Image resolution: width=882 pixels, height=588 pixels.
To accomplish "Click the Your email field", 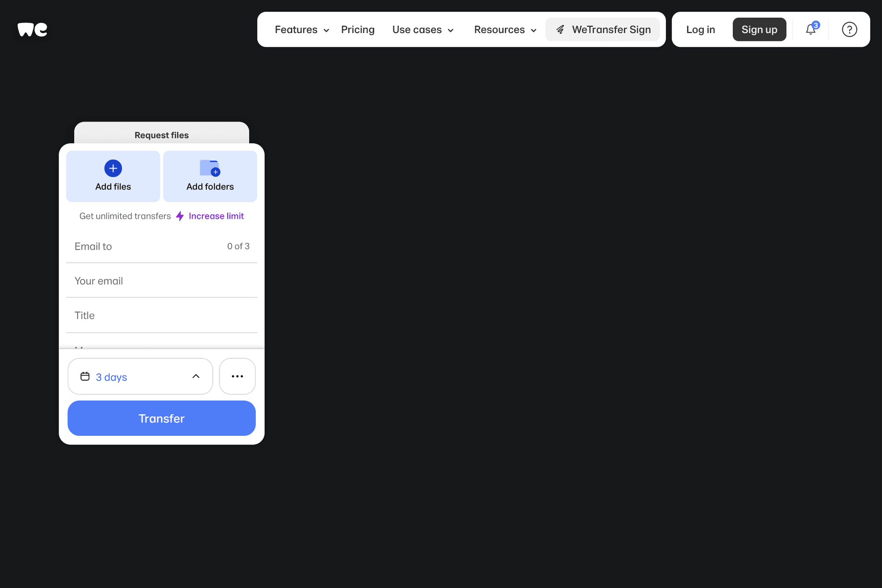I will tap(161, 281).
